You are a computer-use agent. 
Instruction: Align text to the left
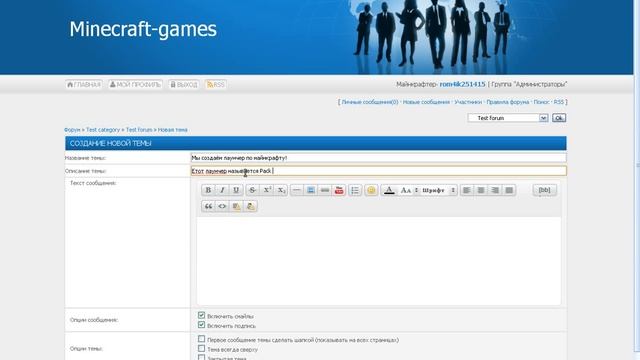467,190
